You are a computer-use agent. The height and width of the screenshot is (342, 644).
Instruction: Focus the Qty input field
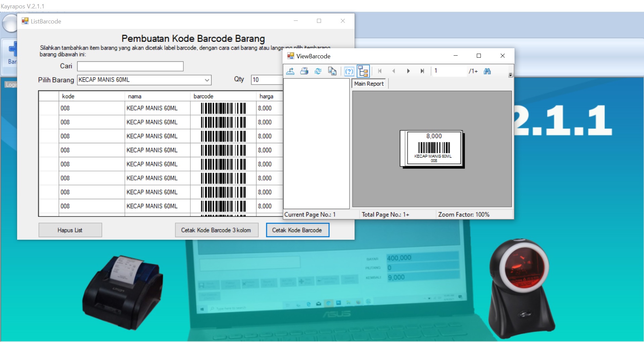[x=267, y=80]
